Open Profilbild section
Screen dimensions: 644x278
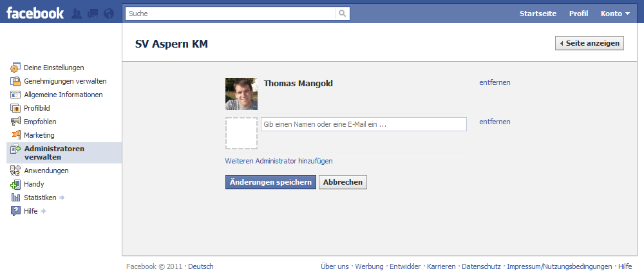point(37,108)
